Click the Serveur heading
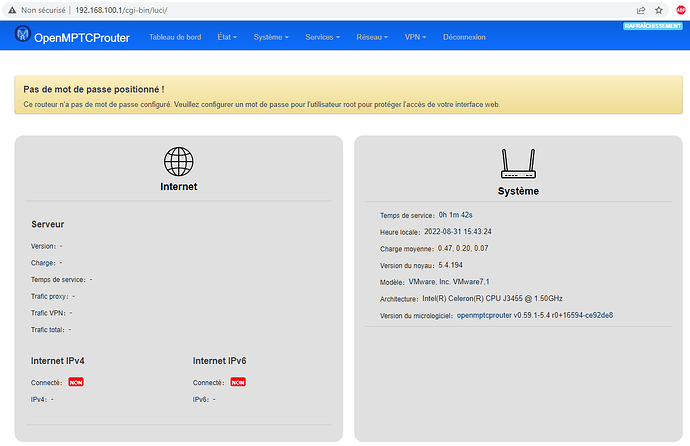 point(48,224)
